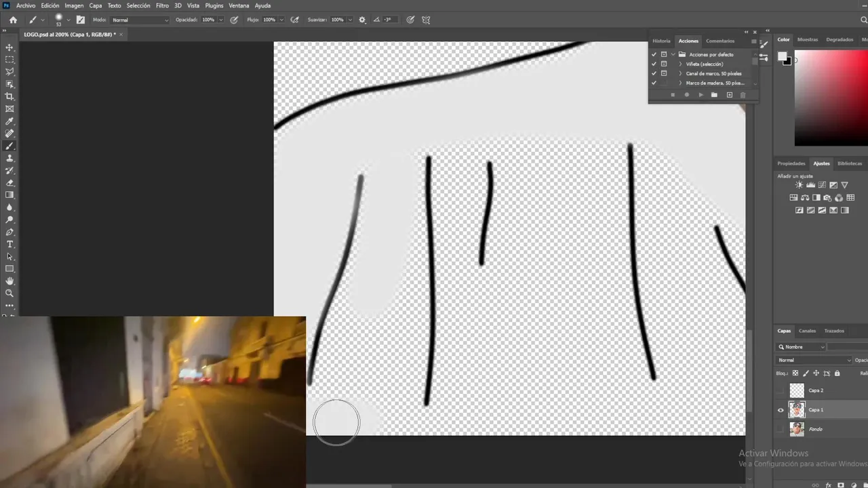Toggle the Acciones por defecto checkmark
Image resolution: width=868 pixels, height=488 pixels.
pos(654,54)
